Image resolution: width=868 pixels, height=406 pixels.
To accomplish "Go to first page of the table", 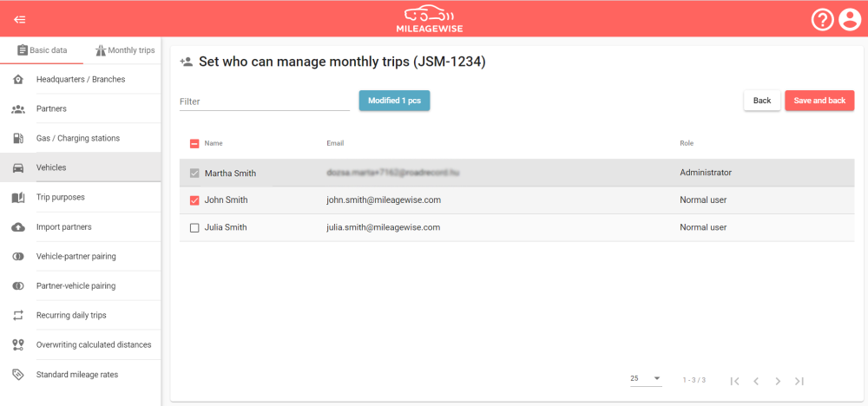I will [734, 381].
